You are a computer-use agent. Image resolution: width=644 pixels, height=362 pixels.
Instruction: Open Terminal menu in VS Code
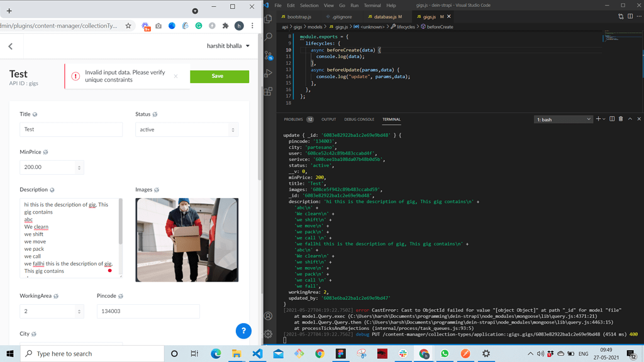pos(372,5)
